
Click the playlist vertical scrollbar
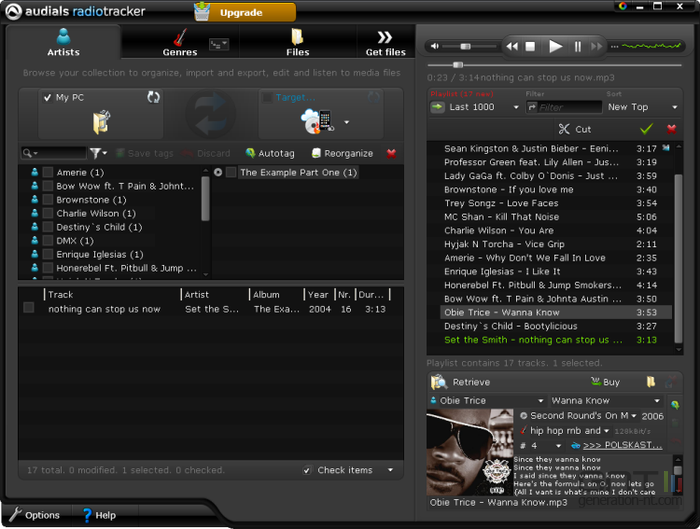tap(678, 259)
